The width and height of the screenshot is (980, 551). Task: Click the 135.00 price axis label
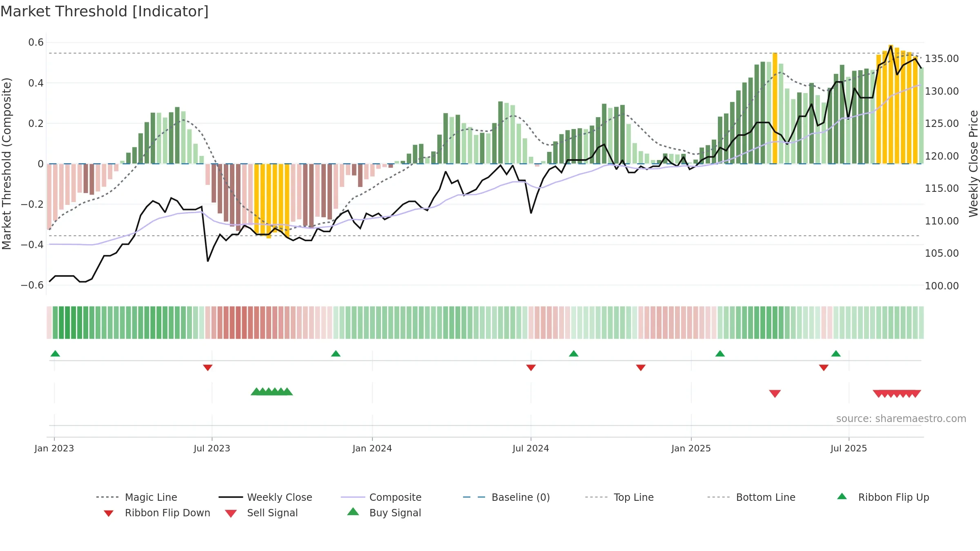[x=942, y=59]
